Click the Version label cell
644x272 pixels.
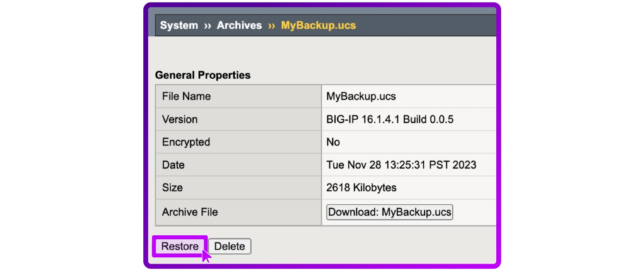(x=238, y=119)
